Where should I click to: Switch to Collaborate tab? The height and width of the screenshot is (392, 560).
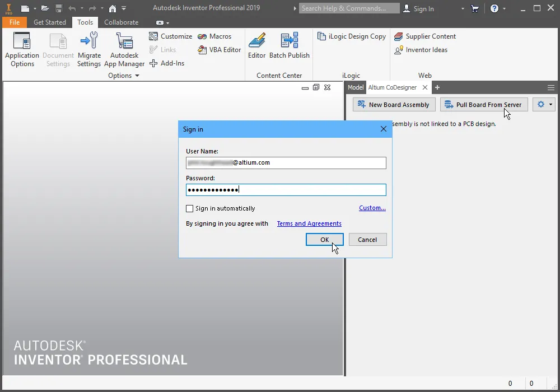point(121,22)
